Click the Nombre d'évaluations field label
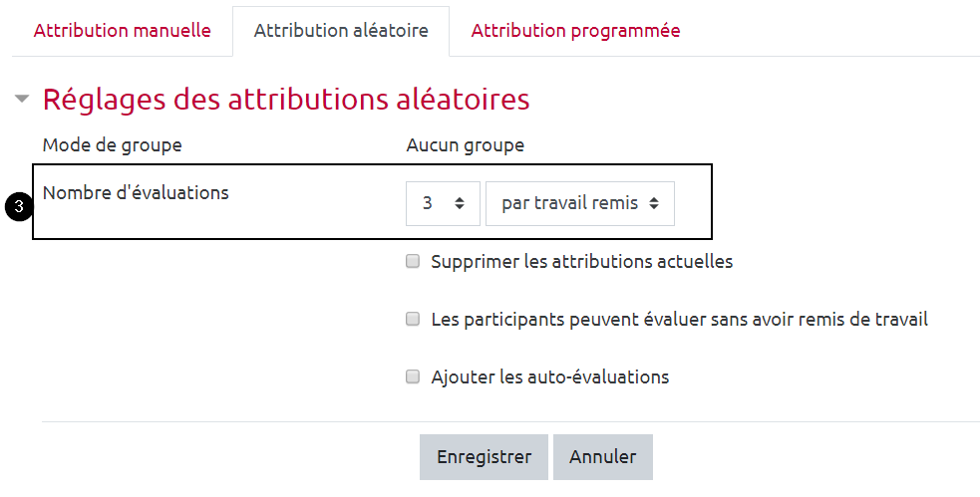The image size is (980, 497). tap(136, 192)
